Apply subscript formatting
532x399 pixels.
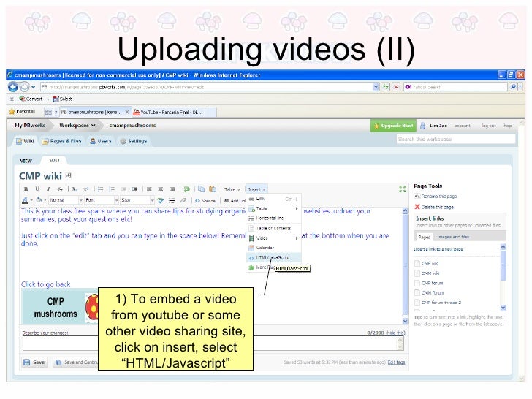point(75,189)
